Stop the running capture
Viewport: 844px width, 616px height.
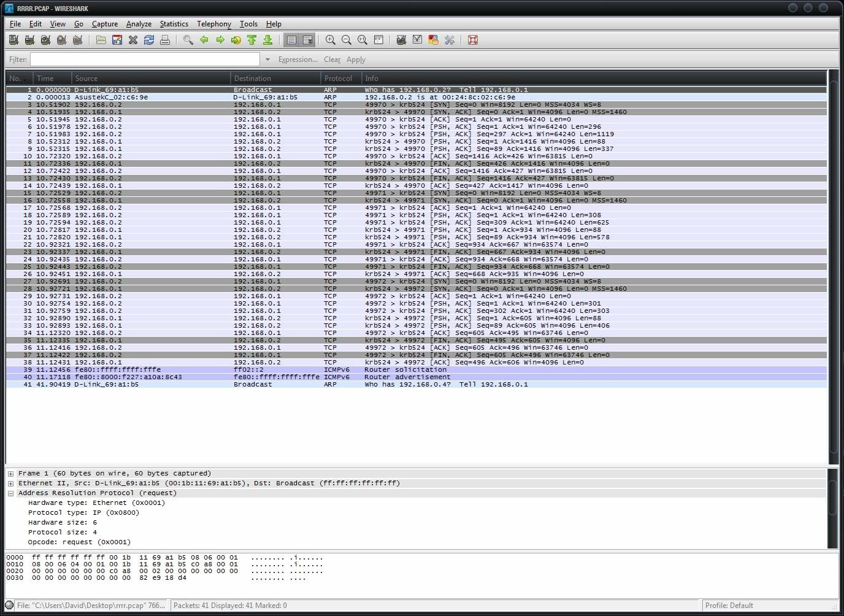tap(61, 40)
